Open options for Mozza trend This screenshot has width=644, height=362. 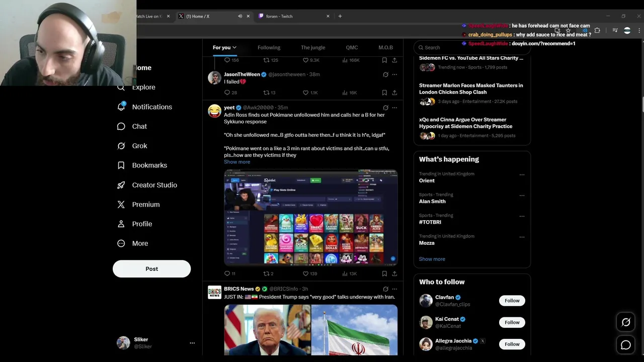click(x=522, y=237)
